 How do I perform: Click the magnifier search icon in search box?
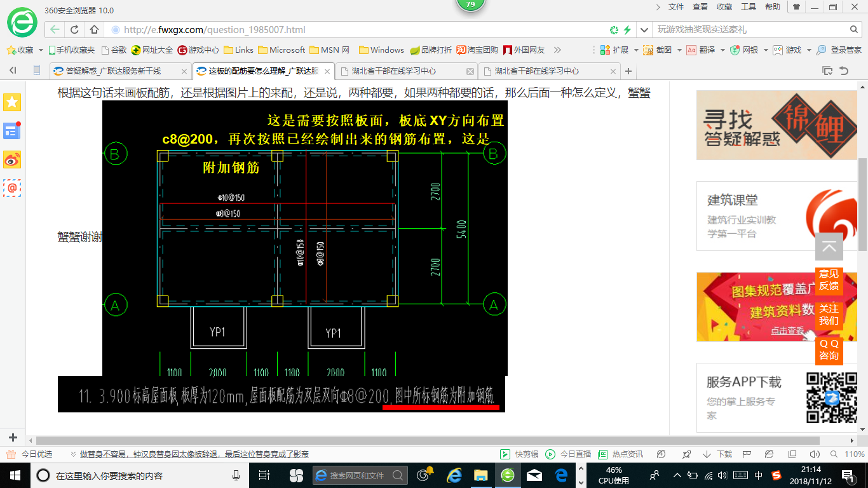click(x=855, y=30)
